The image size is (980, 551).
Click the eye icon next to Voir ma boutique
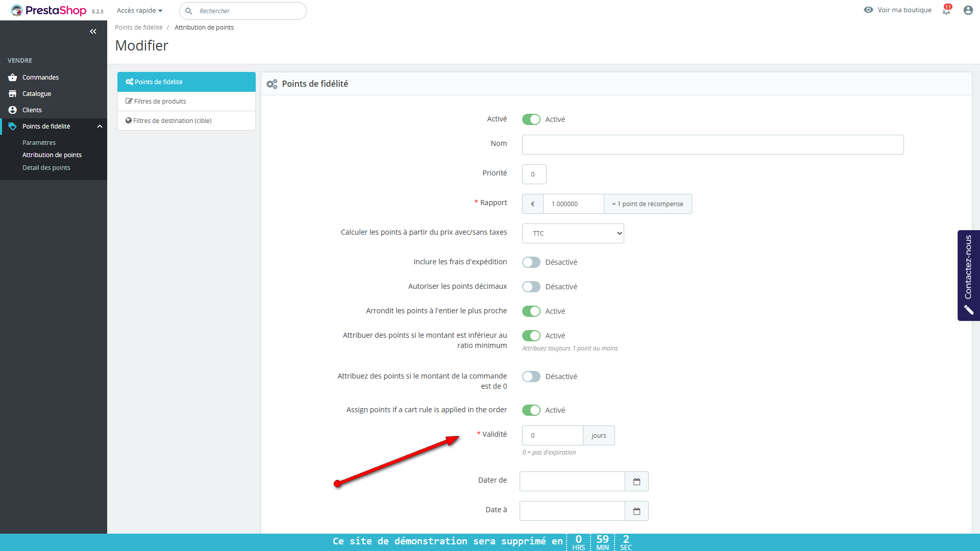[x=868, y=10]
